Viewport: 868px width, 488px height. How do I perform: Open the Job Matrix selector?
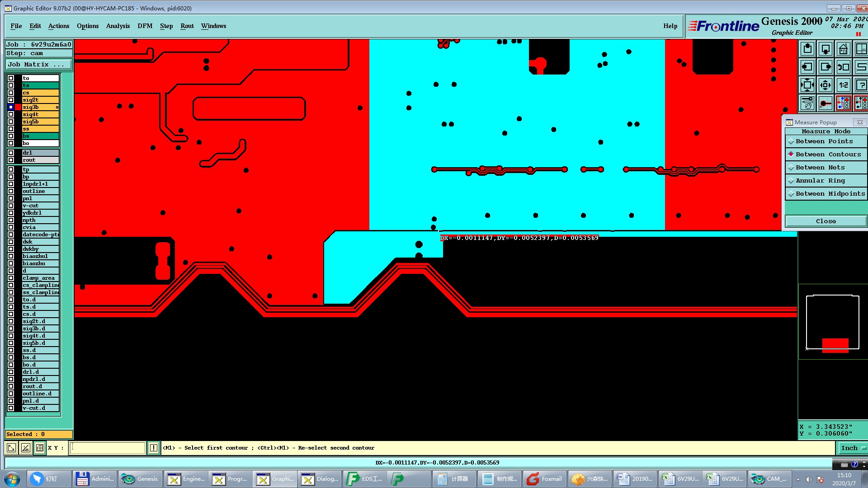point(38,65)
